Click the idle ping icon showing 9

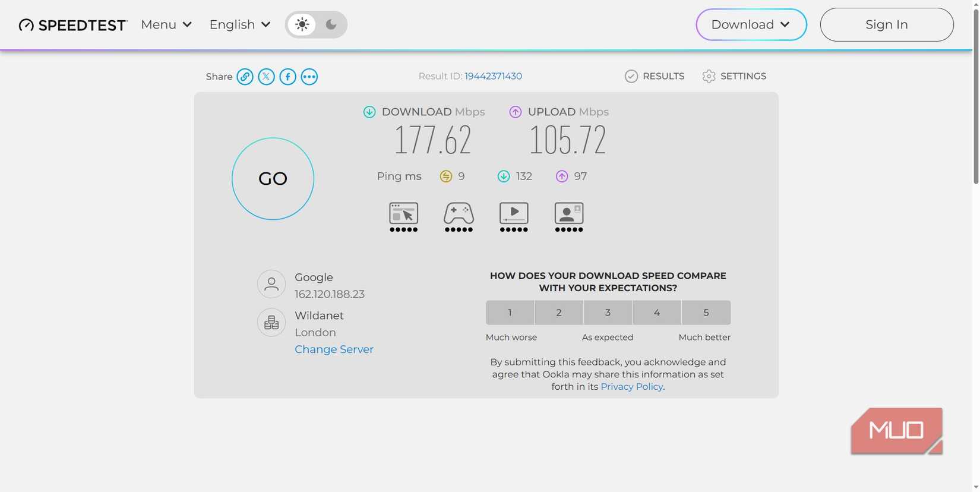tap(445, 176)
